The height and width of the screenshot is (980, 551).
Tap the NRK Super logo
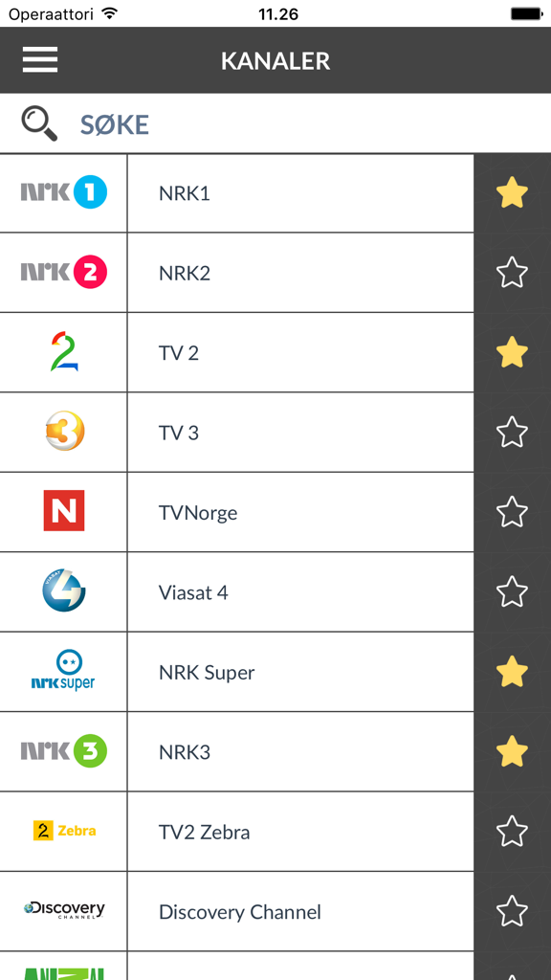63,672
